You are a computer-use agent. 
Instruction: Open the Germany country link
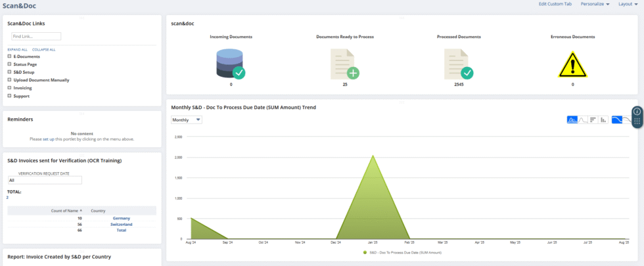click(121, 218)
